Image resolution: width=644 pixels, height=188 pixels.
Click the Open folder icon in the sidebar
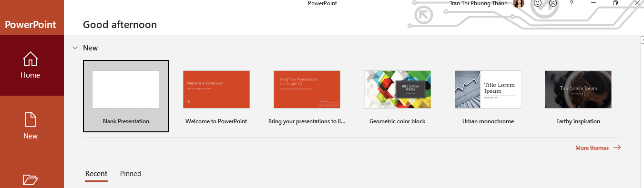click(x=31, y=179)
